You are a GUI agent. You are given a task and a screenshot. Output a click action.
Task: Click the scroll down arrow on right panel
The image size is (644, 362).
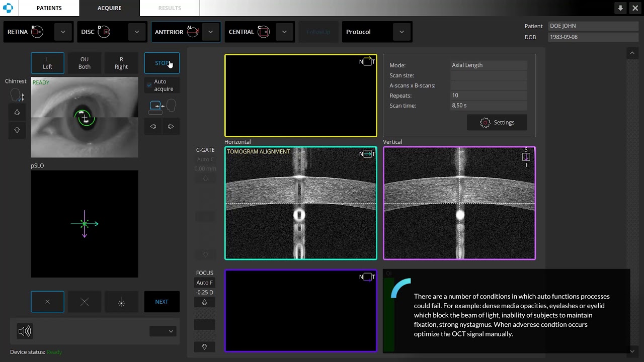[x=632, y=351]
